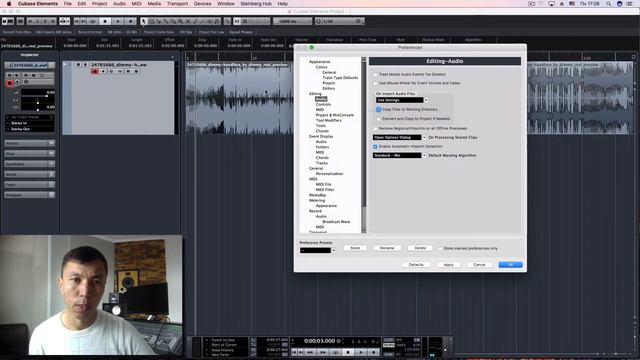Click Play in the bottom transport panel
Image resolution: width=640 pixels, height=360 pixels.
point(361,352)
